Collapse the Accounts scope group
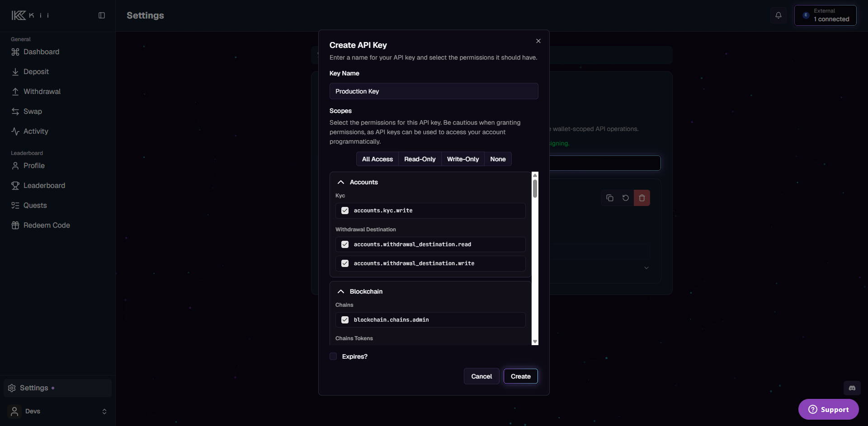This screenshot has height=426, width=868. pyautogui.click(x=341, y=183)
